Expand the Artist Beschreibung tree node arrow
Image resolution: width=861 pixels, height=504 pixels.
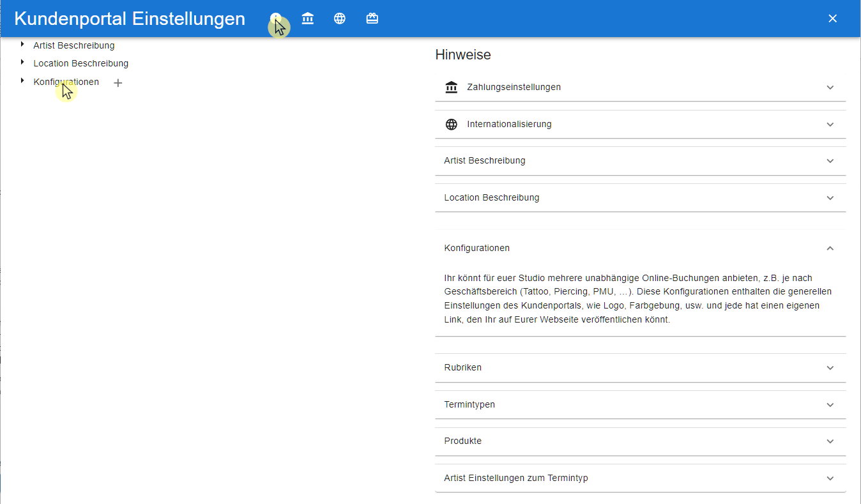22,44
